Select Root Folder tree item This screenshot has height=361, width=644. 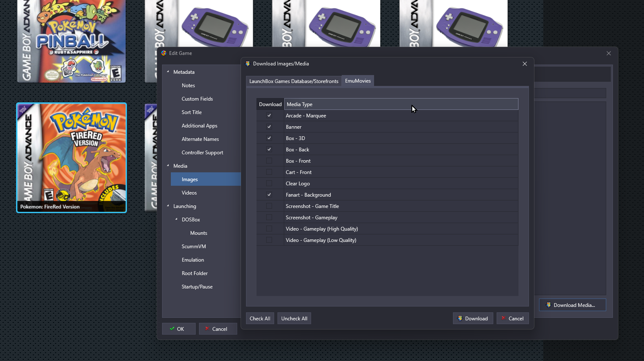(195, 273)
